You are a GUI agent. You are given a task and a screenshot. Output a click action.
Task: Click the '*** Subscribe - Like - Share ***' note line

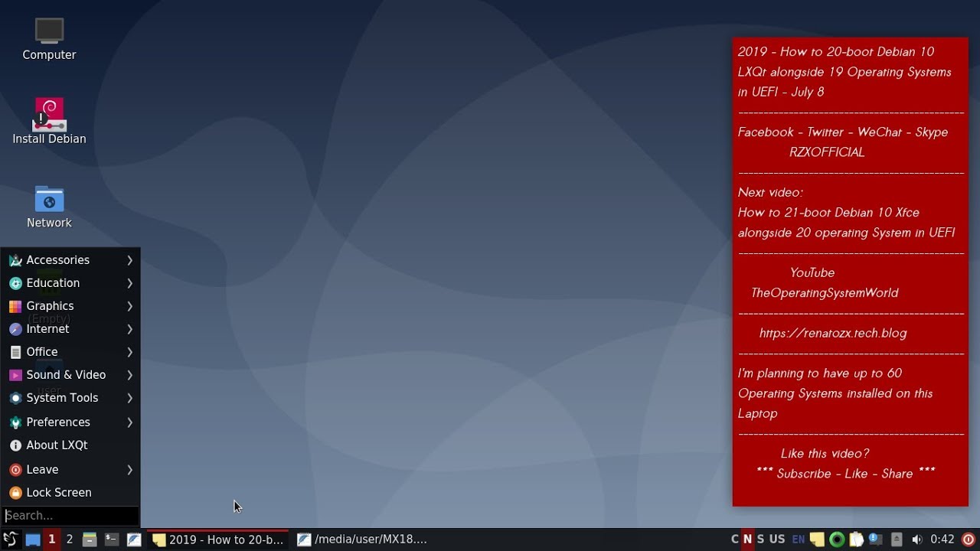click(845, 474)
